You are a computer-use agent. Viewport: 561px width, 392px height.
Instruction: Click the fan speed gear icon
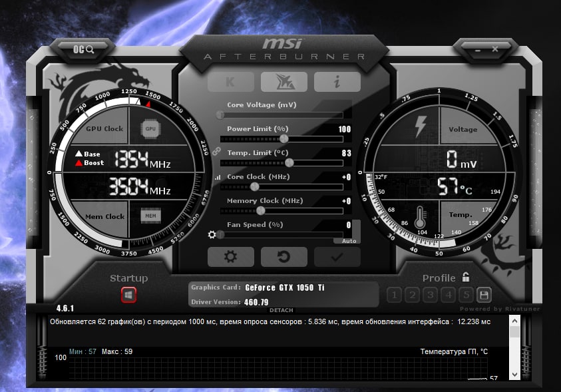coord(212,235)
